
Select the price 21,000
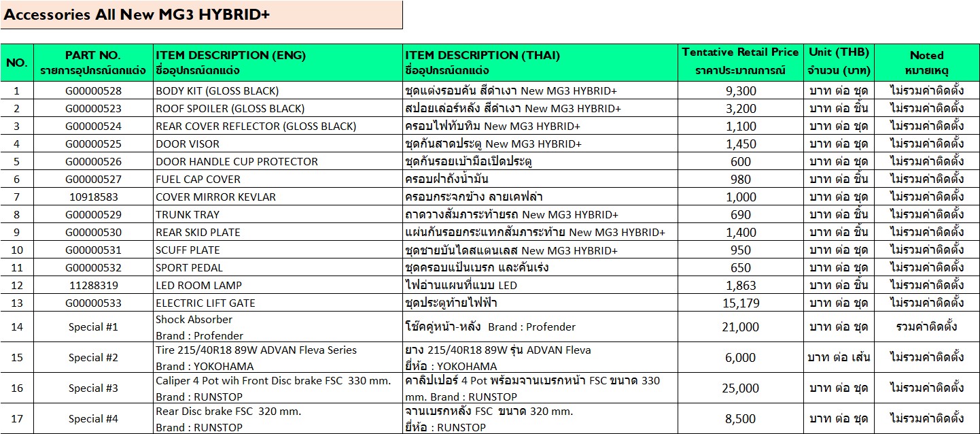tap(740, 327)
